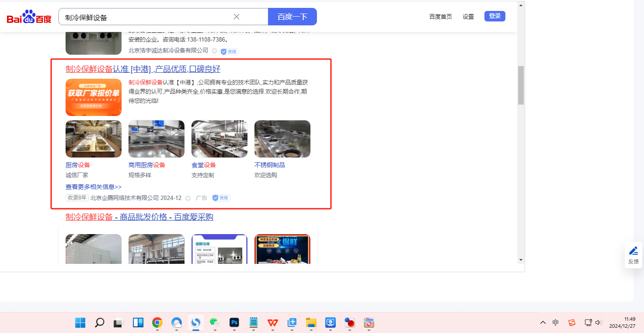Open the blue plus-sign app on taskbar

292,323
